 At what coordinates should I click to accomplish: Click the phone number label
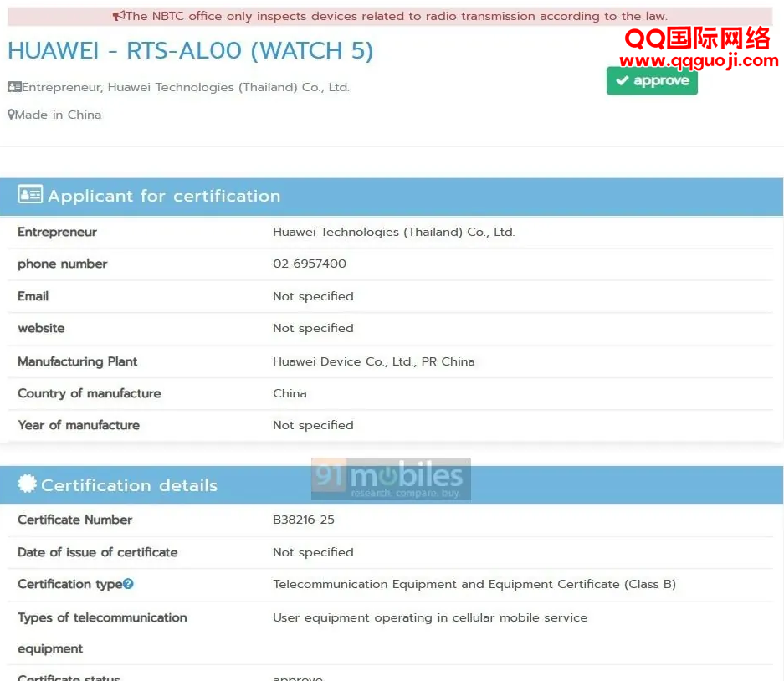63,264
